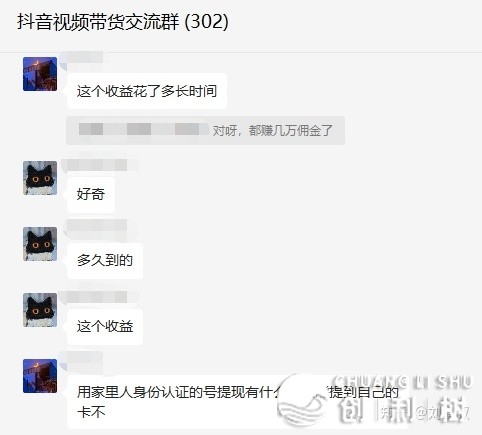Click blurred sender name above 用家里人 message
The height and width of the screenshot is (435, 482).
click(x=82, y=357)
